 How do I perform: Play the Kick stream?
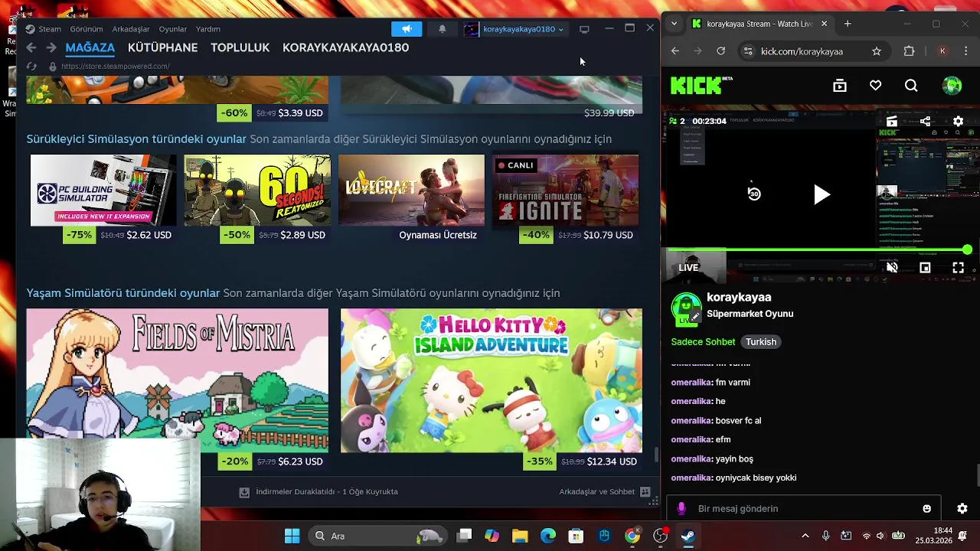coord(821,194)
